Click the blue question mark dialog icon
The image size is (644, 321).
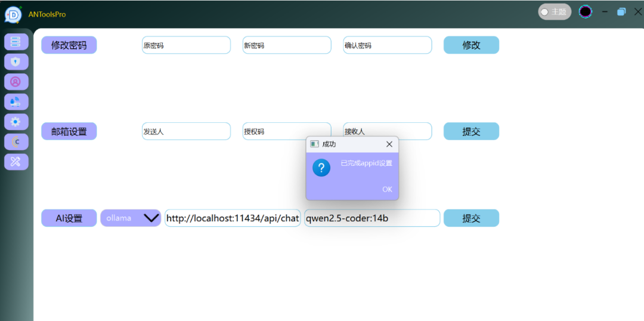click(x=321, y=168)
